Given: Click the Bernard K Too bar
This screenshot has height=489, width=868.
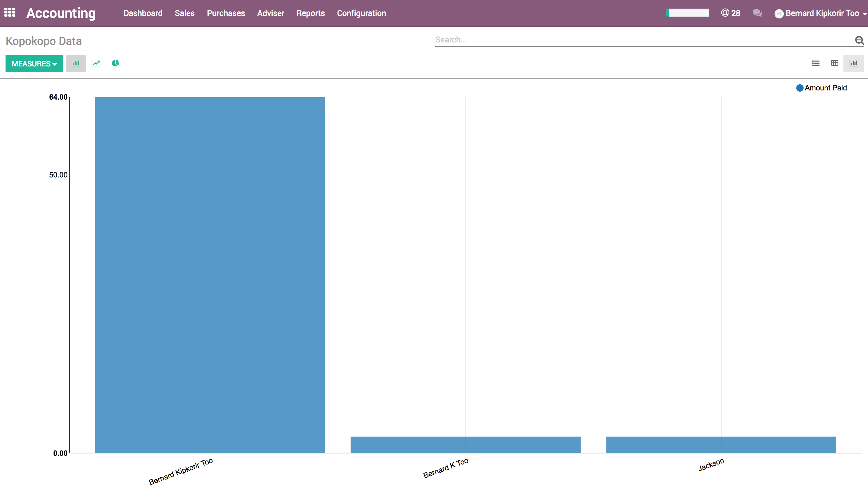Looking at the screenshot, I should pos(465,445).
